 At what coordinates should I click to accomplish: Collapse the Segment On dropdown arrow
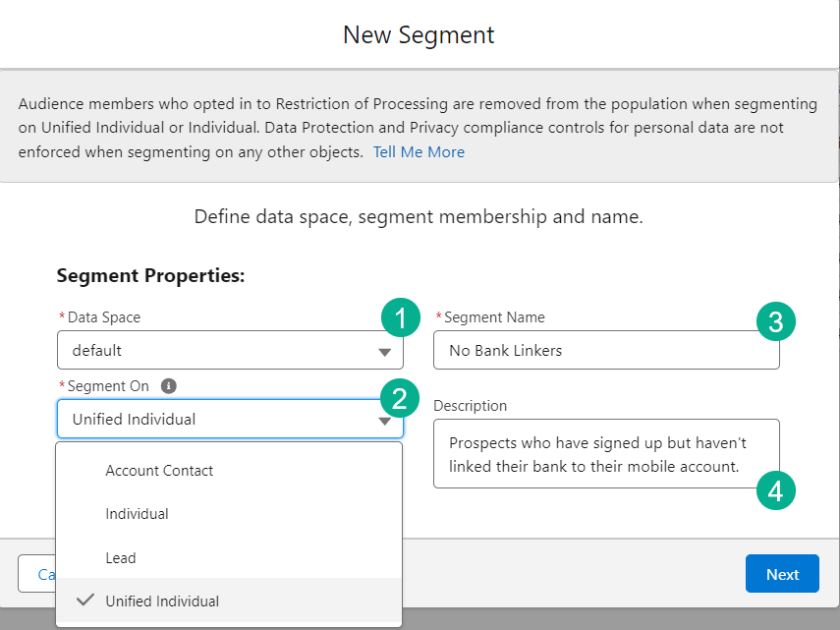[384, 422]
